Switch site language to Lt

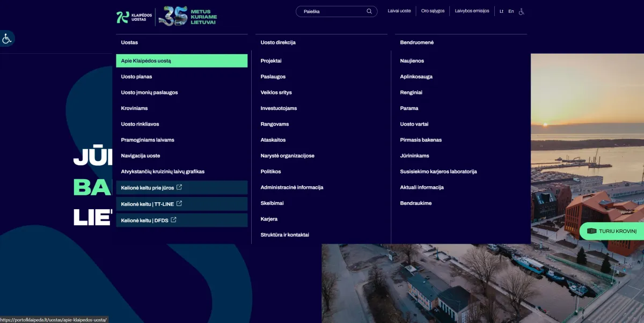point(501,11)
